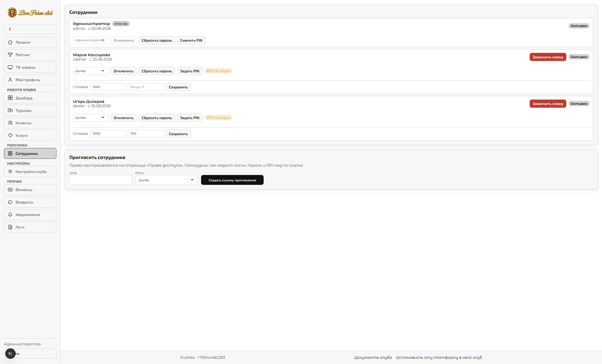Click Отключить for Игорь Дилеров

(x=124, y=118)
